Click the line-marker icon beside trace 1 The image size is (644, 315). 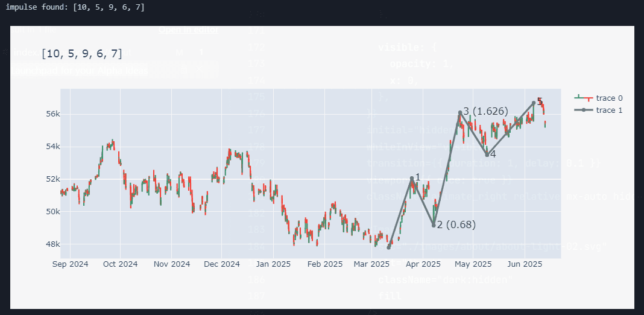[x=584, y=110]
